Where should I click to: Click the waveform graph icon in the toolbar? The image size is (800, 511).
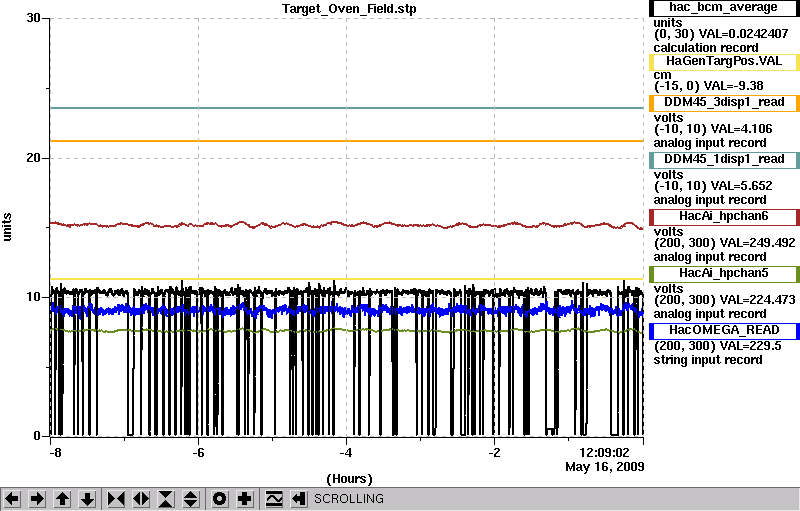click(x=274, y=498)
